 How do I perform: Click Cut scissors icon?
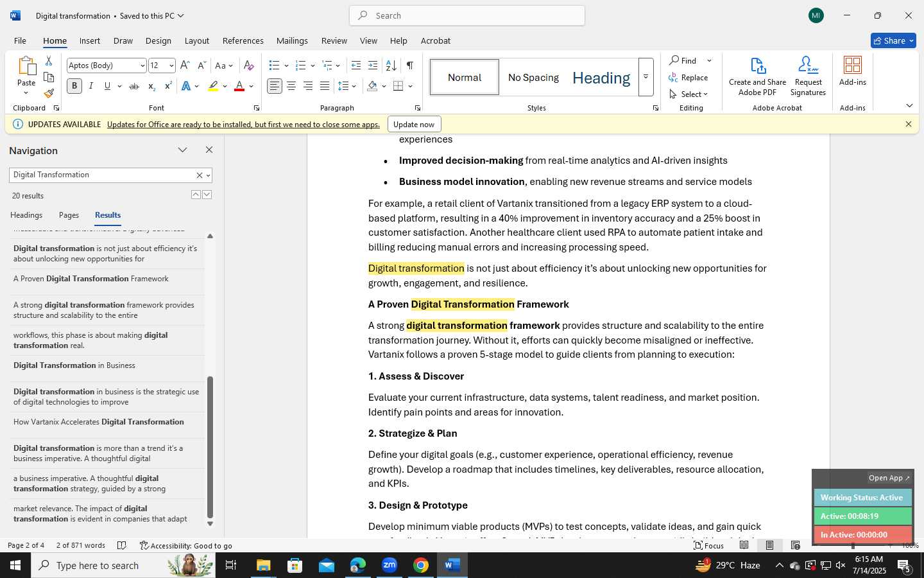49,60
